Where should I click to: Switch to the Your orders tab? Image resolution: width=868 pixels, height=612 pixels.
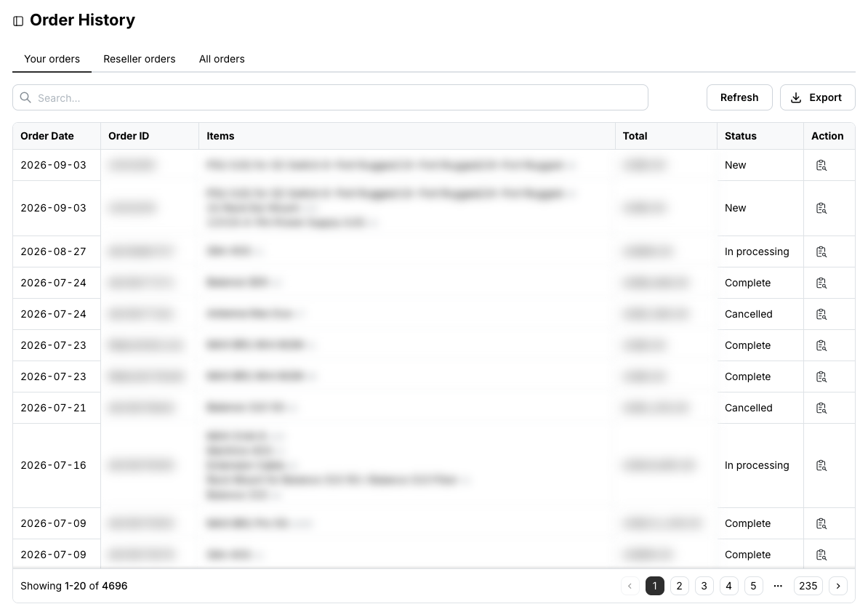click(52, 59)
